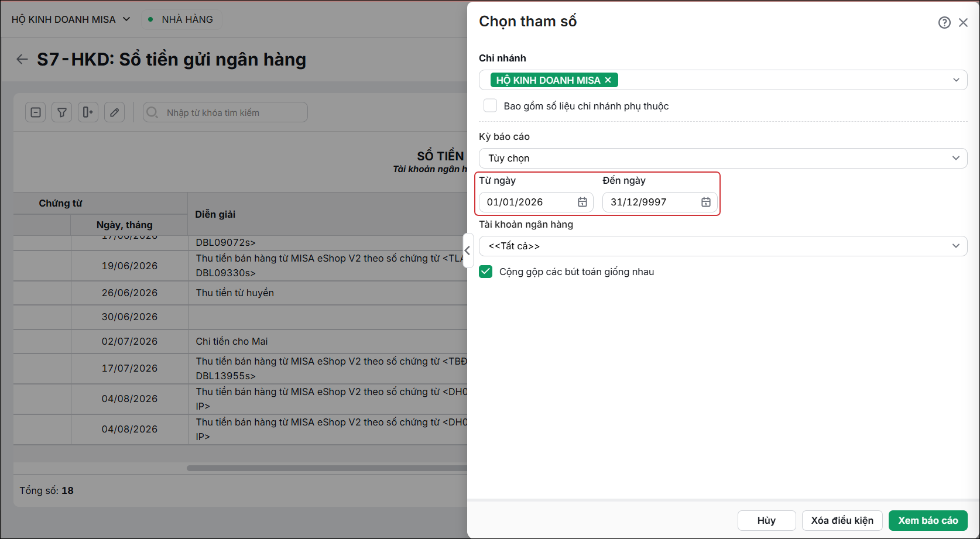
Task: Enable Bao gồm số liệu chi nhánh phụ thuộc
Action: [x=490, y=106]
